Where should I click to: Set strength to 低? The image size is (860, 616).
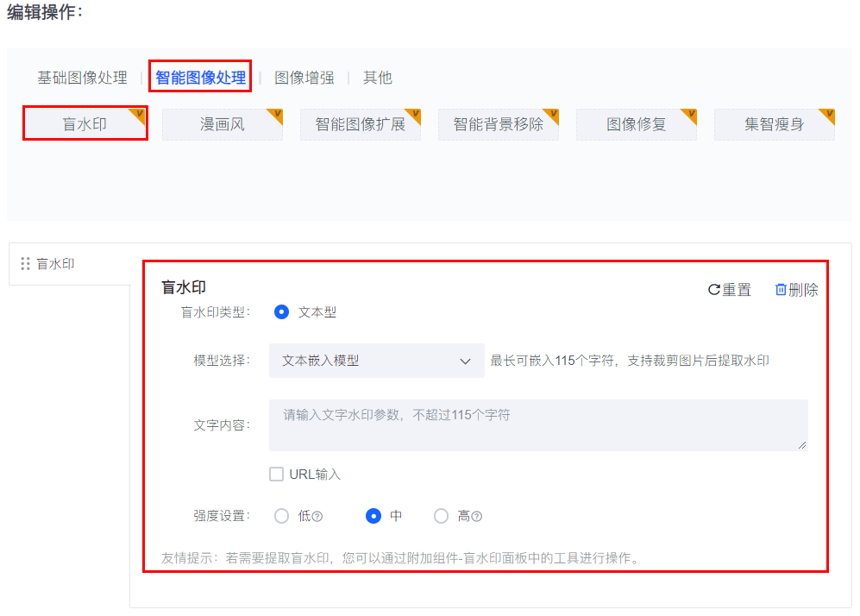[281, 516]
